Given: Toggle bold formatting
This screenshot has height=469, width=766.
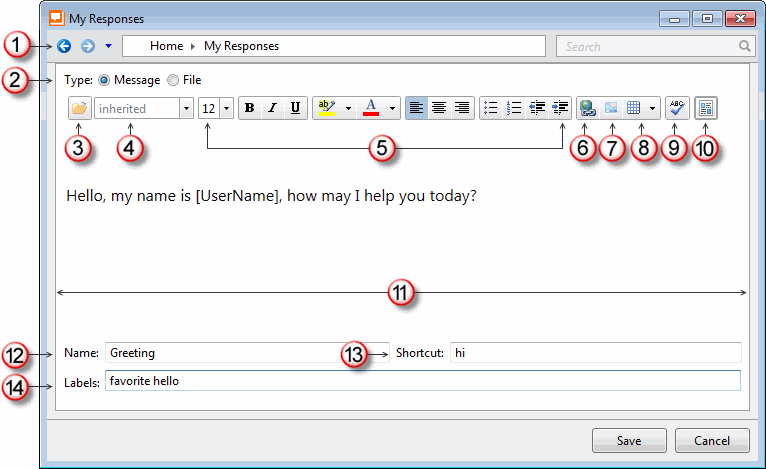Looking at the screenshot, I should (x=250, y=108).
